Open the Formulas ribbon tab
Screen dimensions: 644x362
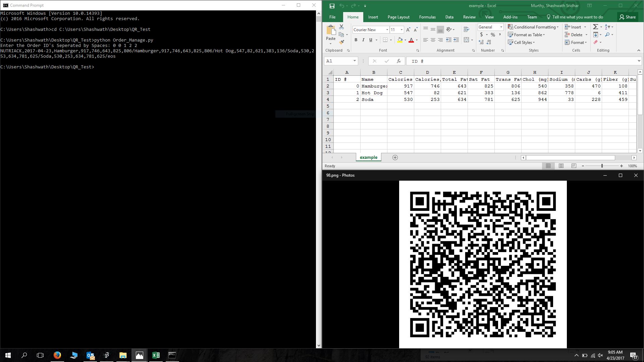click(x=427, y=17)
